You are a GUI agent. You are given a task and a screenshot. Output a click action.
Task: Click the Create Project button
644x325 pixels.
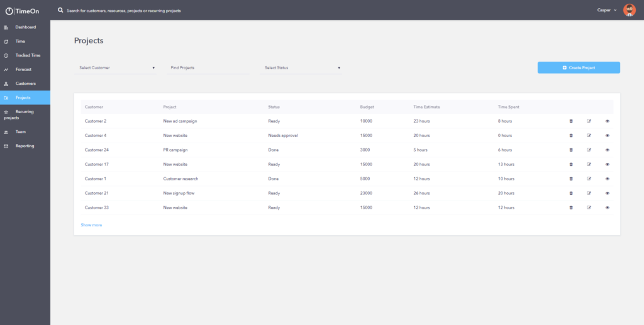click(x=579, y=68)
